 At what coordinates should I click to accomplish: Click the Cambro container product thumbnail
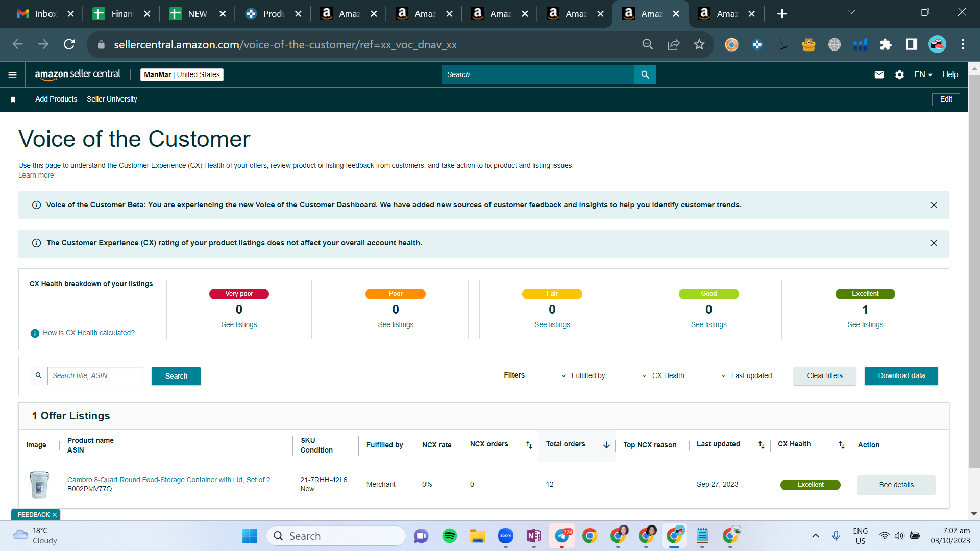pos(39,485)
